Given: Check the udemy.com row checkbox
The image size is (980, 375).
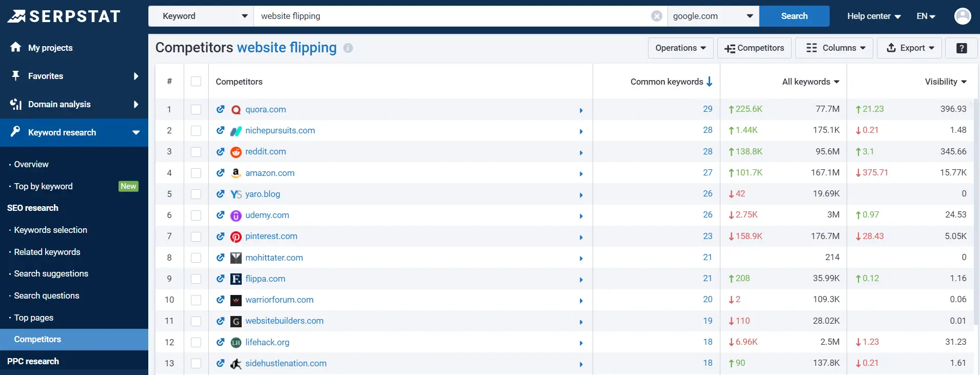Looking at the screenshot, I should [x=196, y=215].
